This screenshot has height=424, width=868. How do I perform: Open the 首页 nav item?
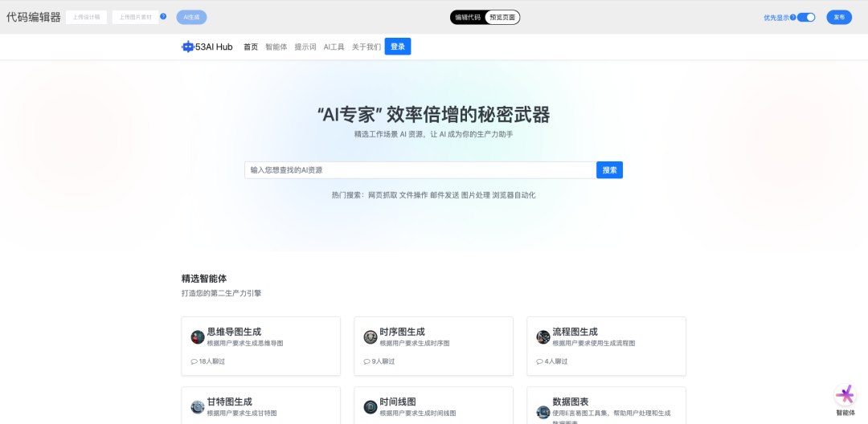click(251, 47)
